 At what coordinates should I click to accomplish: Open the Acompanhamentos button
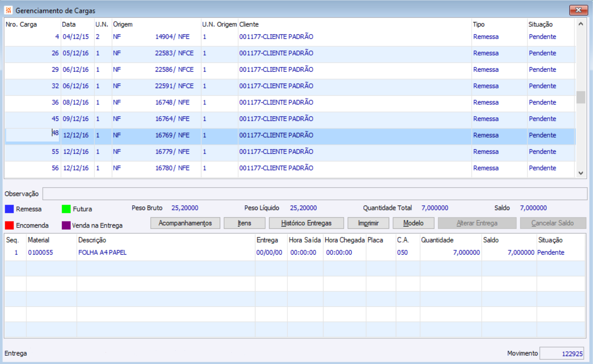pos(185,223)
